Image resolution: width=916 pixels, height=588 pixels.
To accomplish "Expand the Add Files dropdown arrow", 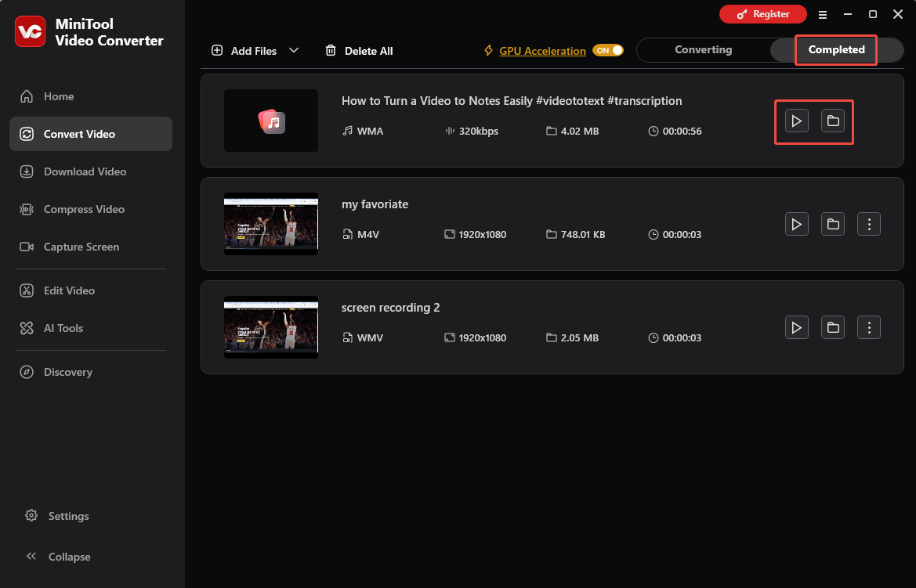I will [x=294, y=50].
